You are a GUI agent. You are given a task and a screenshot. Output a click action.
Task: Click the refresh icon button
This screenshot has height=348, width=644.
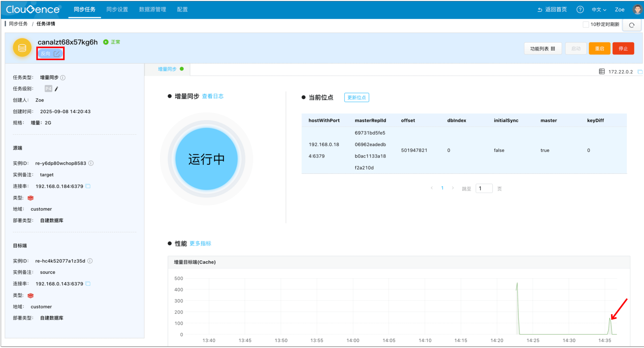632,25
